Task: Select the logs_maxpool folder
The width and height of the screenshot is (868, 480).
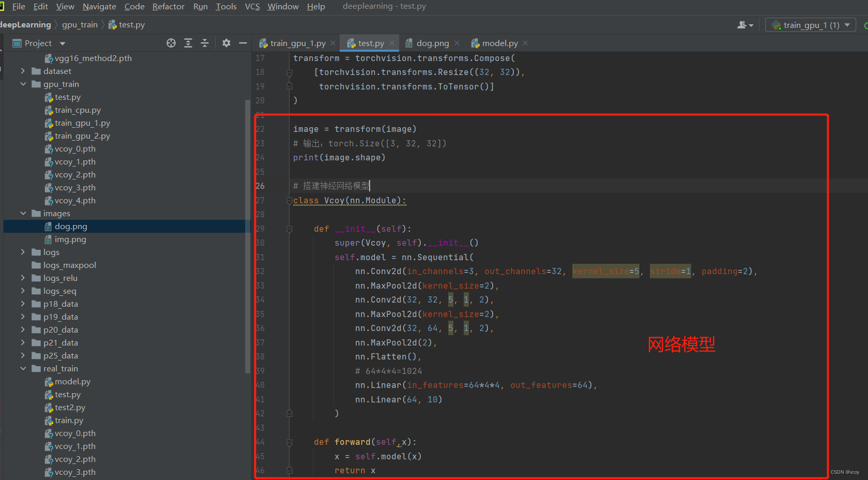Action: tap(69, 265)
